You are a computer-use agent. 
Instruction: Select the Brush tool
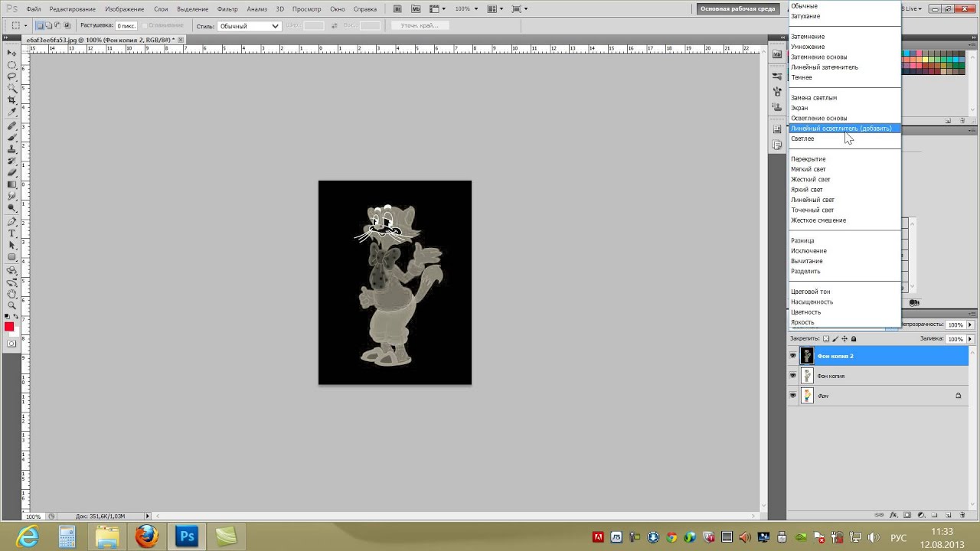point(12,137)
